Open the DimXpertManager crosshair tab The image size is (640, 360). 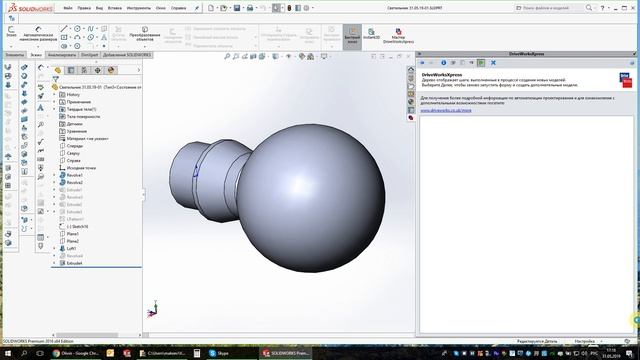tap(98, 70)
